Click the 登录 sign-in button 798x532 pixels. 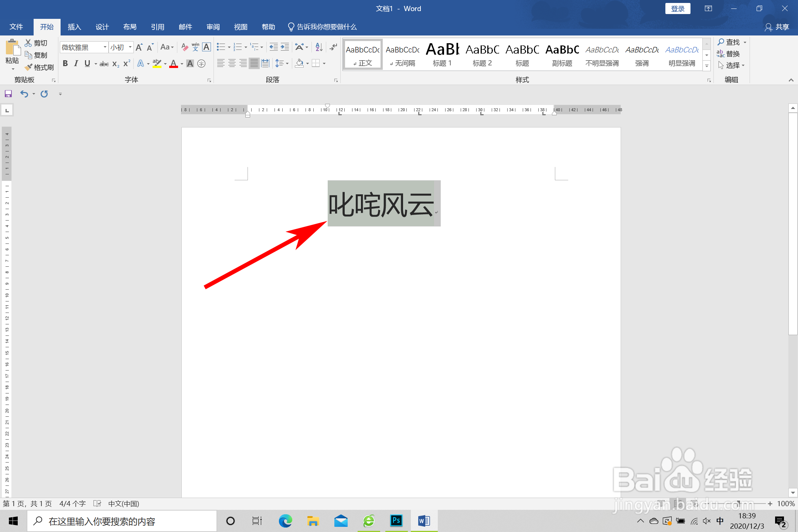click(678, 8)
